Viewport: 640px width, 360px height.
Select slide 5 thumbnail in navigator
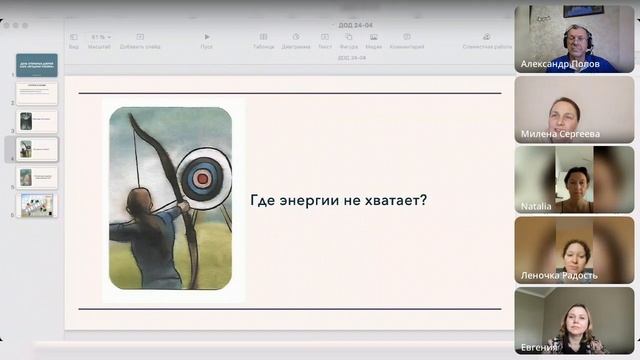(x=37, y=178)
